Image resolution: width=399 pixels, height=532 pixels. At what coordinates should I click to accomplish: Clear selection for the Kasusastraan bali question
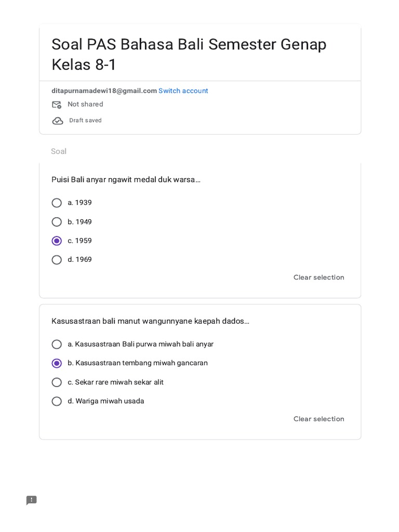pos(318,419)
